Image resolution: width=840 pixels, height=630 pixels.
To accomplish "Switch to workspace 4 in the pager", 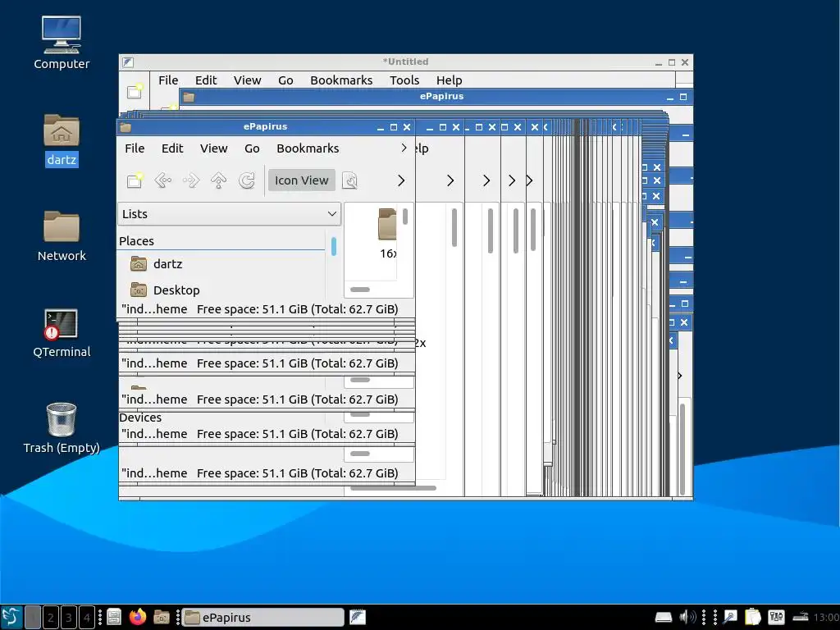I will pos(87,617).
